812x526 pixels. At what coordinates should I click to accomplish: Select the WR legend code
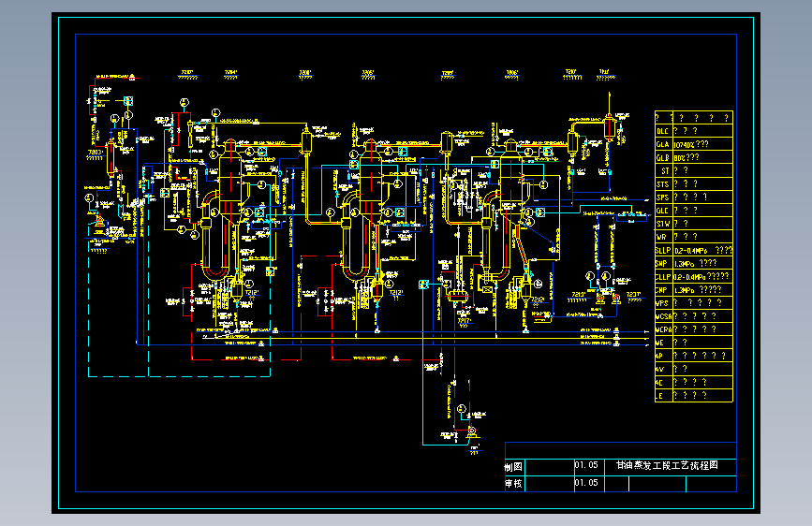[x=661, y=237]
